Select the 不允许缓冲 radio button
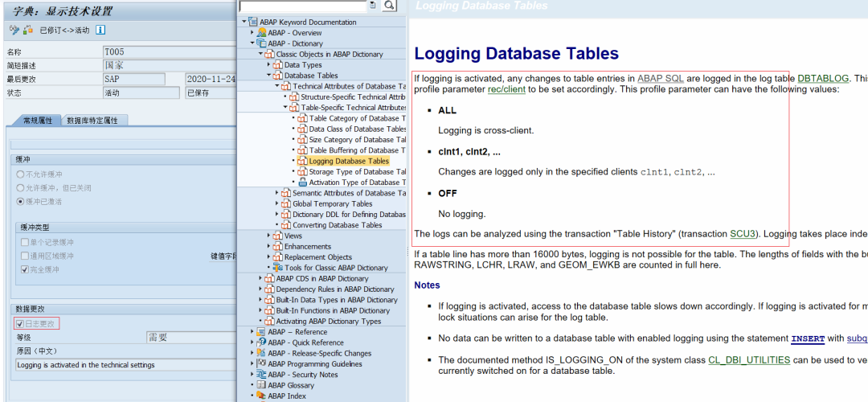Screen dimensions: 868x402 [20, 174]
